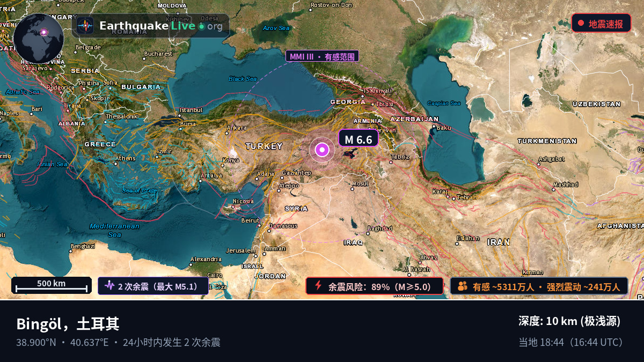Click the SYRIA country label
This screenshot has height=362, width=644.
pyautogui.click(x=296, y=208)
